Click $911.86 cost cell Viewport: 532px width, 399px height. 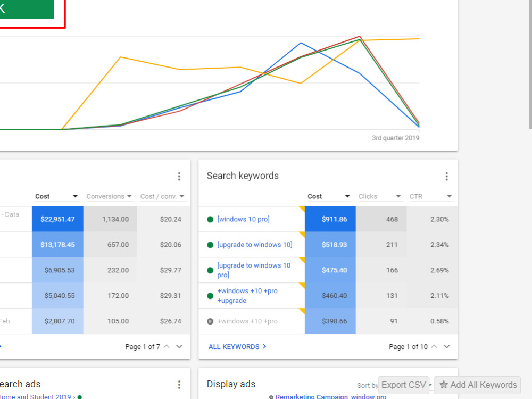click(x=330, y=219)
